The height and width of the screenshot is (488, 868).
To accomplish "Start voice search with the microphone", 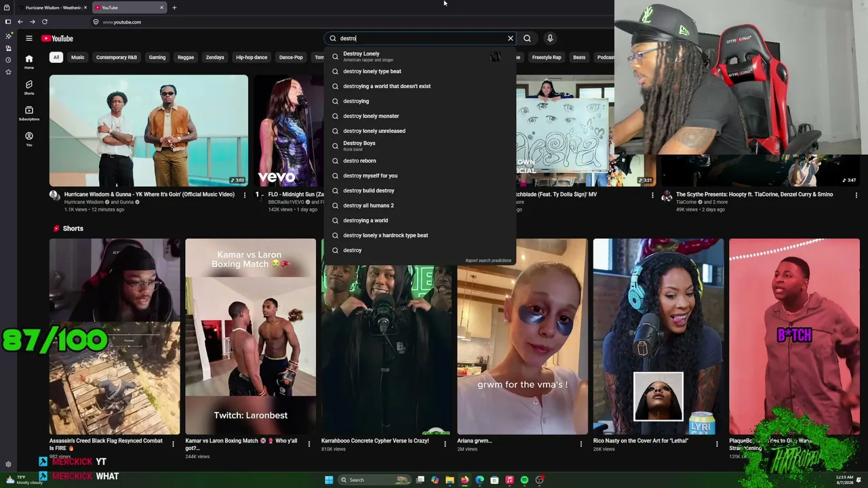I will click(550, 39).
